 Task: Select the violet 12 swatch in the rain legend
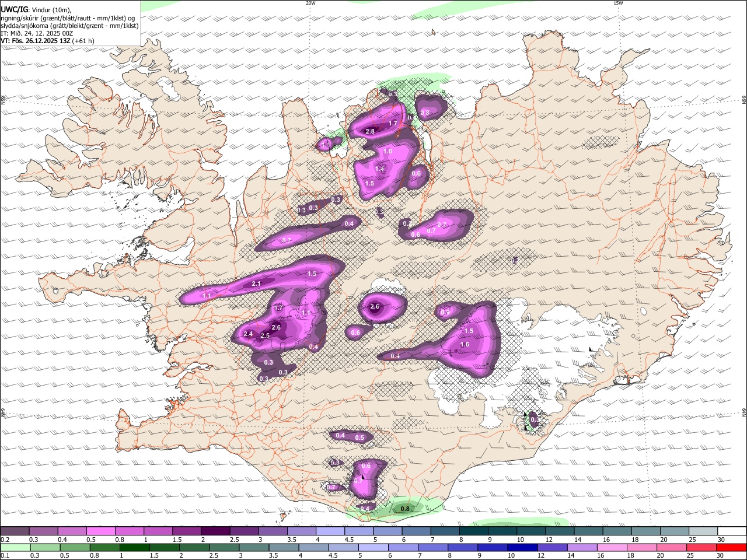click(x=552, y=548)
